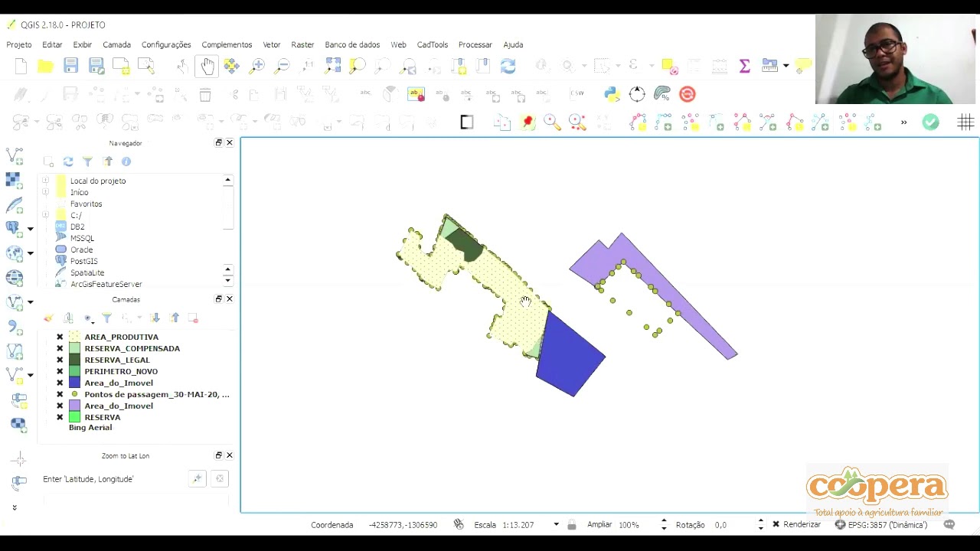Click the grid hash icon in the toolbar

[x=965, y=122]
